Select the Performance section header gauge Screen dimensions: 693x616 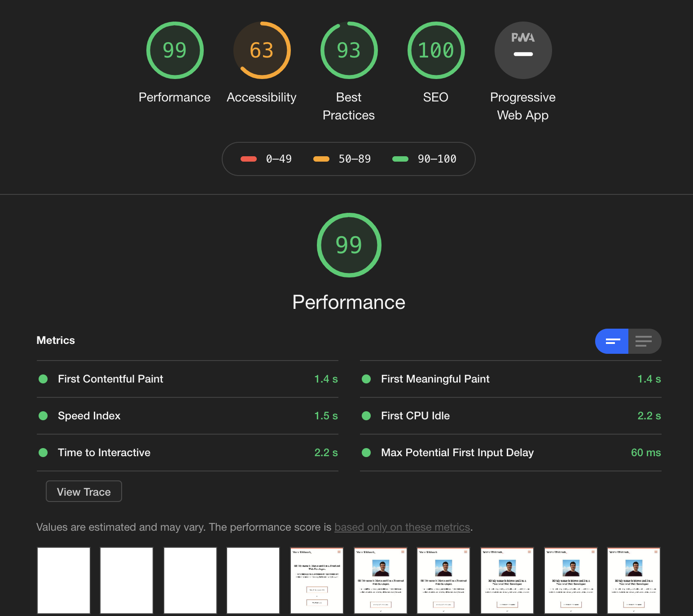(349, 245)
